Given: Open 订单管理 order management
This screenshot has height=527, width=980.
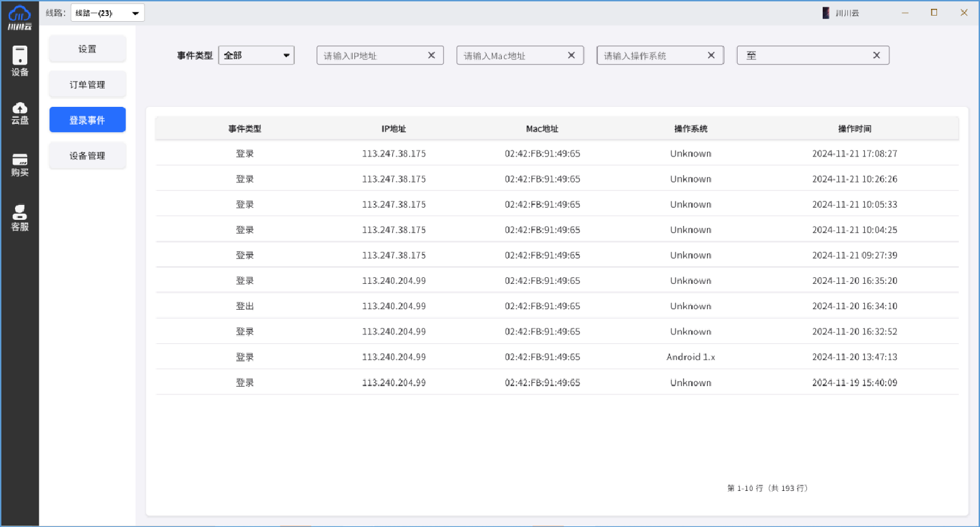Looking at the screenshot, I should (87, 84).
